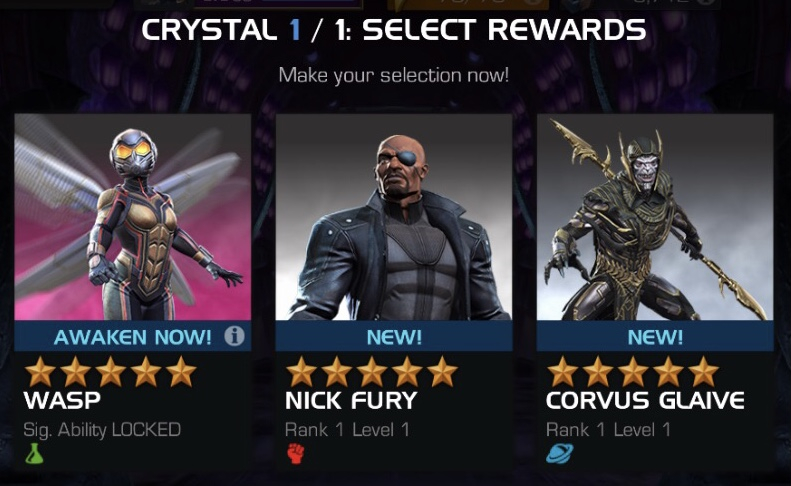The image size is (791, 486).
Task: Click Wasp's Sig. Ability LOCKED text
Action: [102, 430]
